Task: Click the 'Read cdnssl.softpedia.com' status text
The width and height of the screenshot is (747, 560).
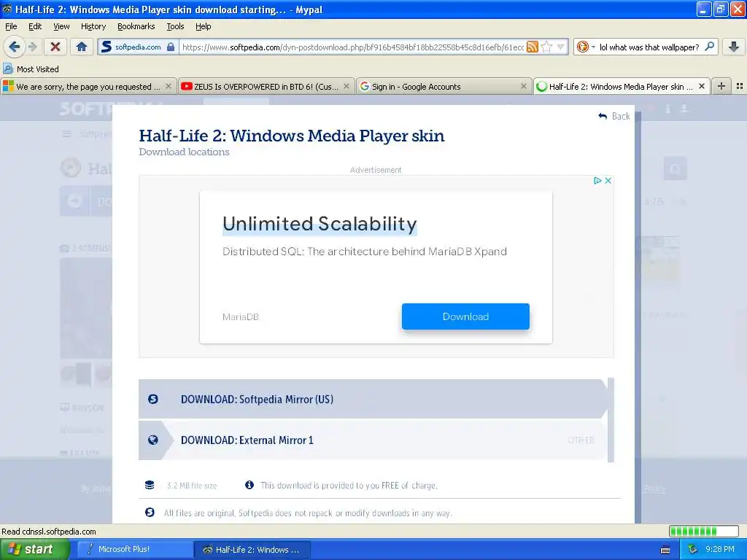Action: click(x=49, y=532)
